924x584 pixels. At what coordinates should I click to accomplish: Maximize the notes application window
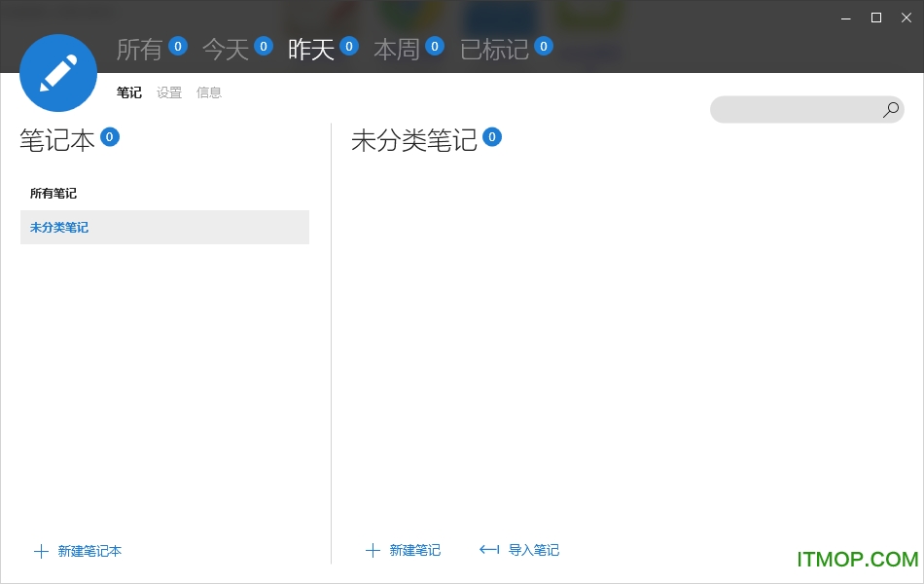click(x=876, y=18)
